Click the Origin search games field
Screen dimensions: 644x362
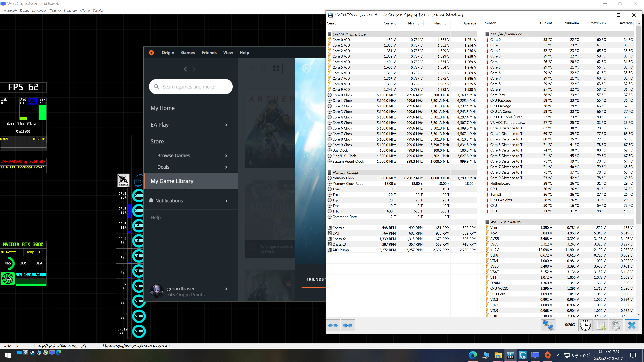191,87
